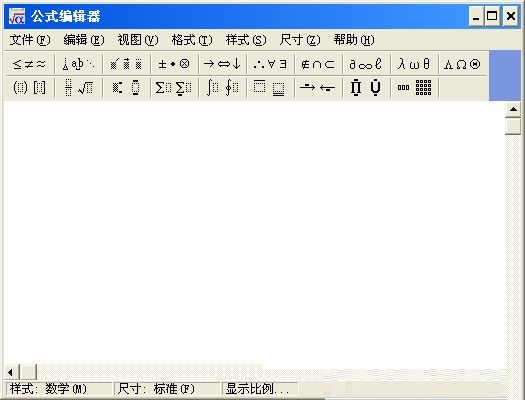525x400 pixels.
Task: Open the fraction and radical templates palette
Action: point(79,88)
